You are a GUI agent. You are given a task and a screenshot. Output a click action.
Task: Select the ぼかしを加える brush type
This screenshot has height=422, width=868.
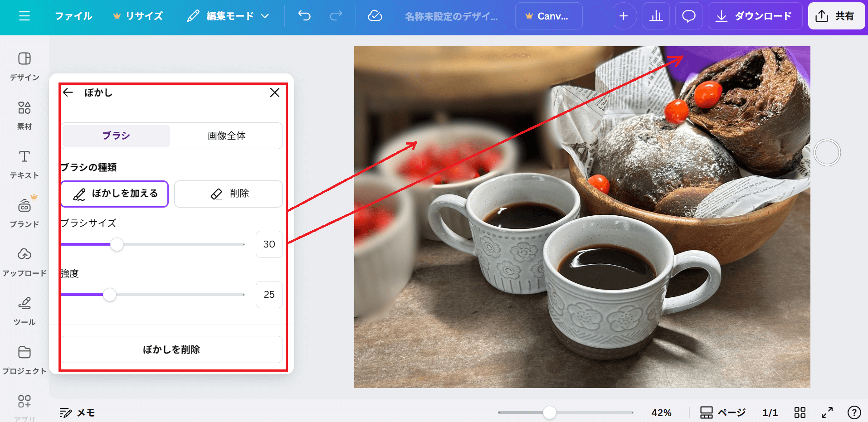click(115, 194)
